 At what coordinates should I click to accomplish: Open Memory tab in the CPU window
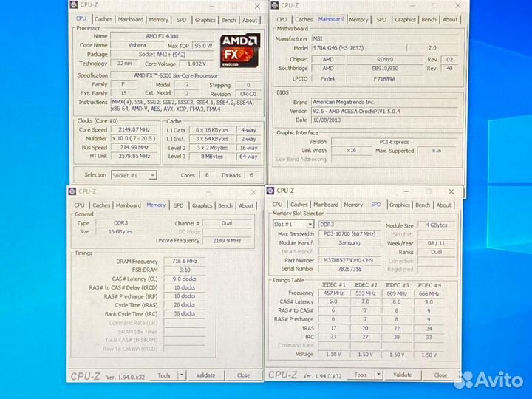pyautogui.click(x=158, y=20)
